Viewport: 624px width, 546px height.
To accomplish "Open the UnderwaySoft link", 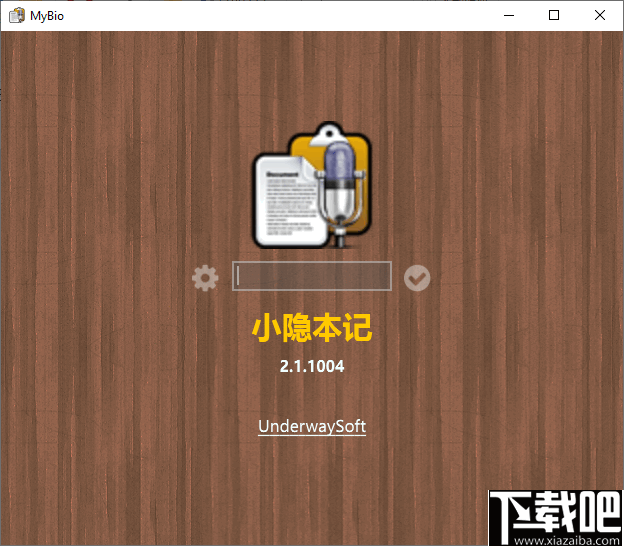I will pos(312,426).
